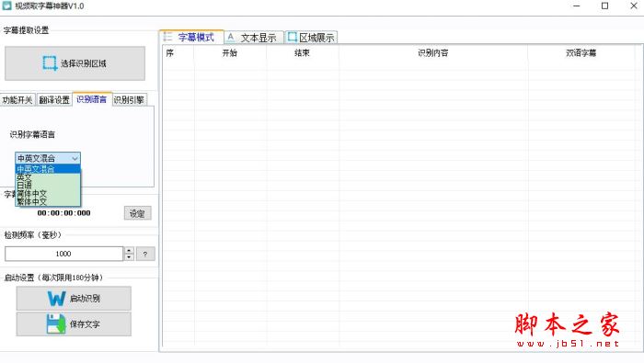Choose 英文 from the language list
Screen dimensions: 644x363
click(48, 177)
